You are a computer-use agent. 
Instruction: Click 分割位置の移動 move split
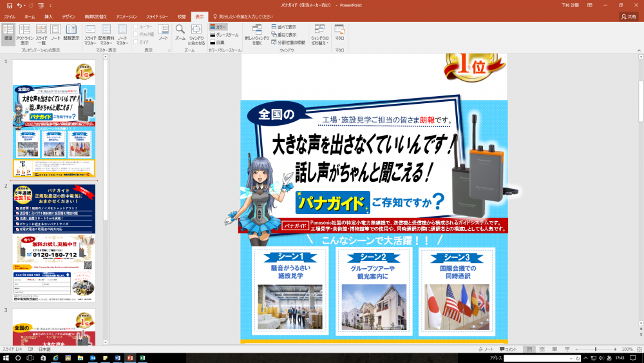coord(288,43)
